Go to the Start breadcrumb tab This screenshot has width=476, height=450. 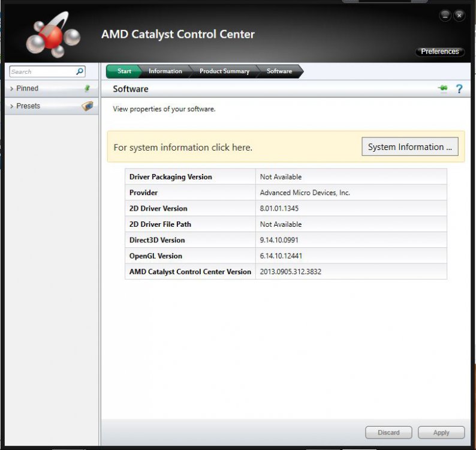point(124,71)
